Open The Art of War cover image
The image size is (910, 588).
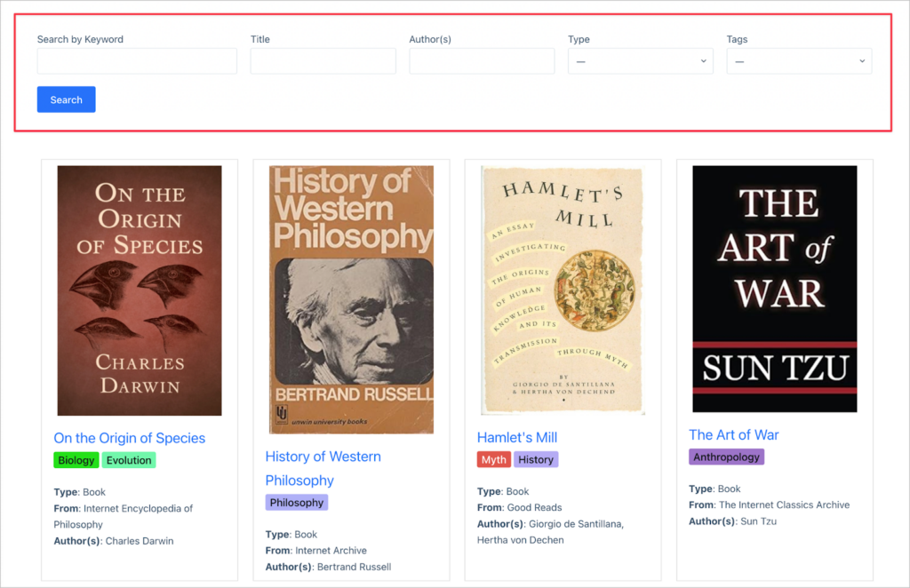click(x=775, y=289)
